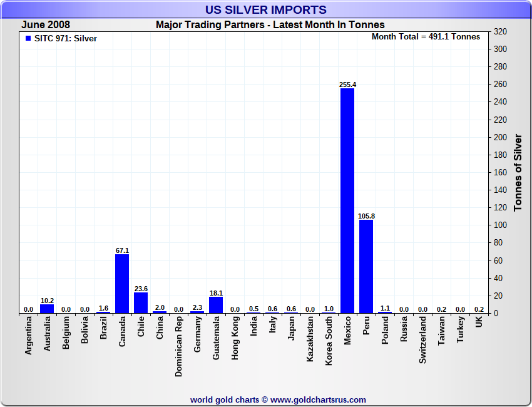This screenshot has width=532, height=407.
Task: Click the Major Trading Partners subtitle
Action: 270,25
